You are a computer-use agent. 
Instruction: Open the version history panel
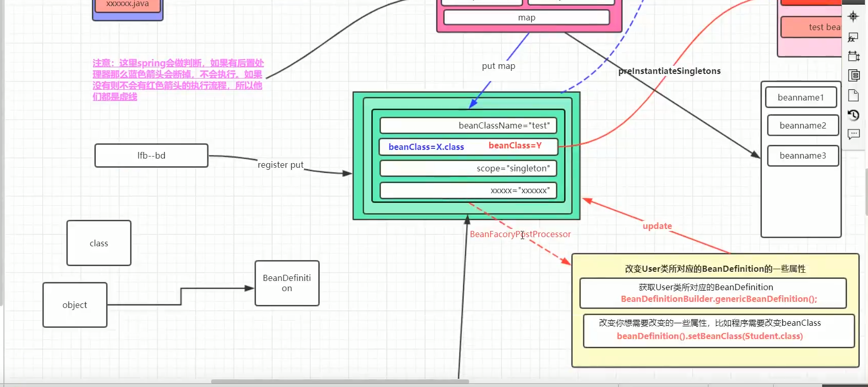tap(853, 115)
